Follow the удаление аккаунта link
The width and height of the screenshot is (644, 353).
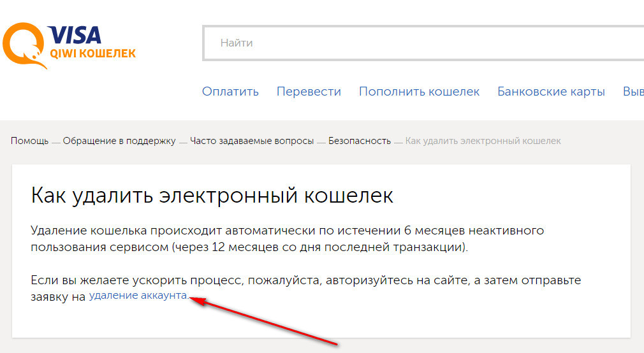tap(138, 296)
